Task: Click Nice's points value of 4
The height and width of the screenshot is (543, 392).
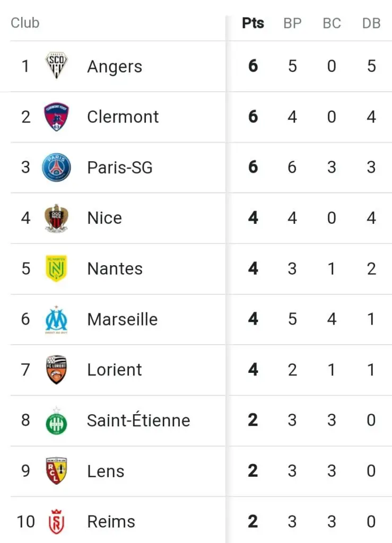Action: (x=253, y=218)
